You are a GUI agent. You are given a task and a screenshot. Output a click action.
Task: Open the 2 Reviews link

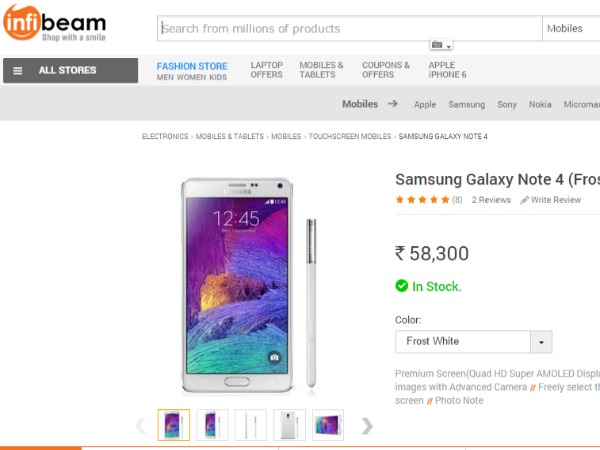click(491, 200)
